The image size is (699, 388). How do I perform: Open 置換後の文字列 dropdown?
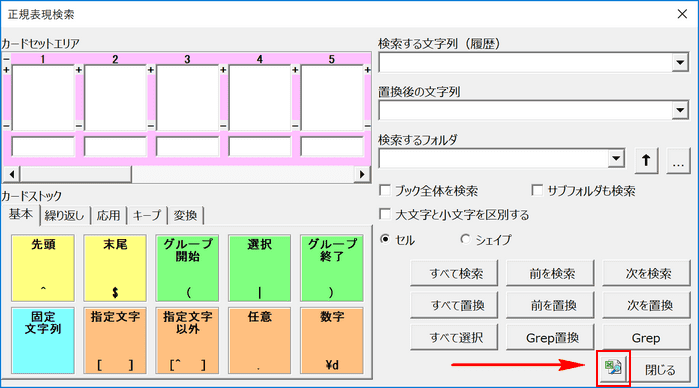coord(680,110)
